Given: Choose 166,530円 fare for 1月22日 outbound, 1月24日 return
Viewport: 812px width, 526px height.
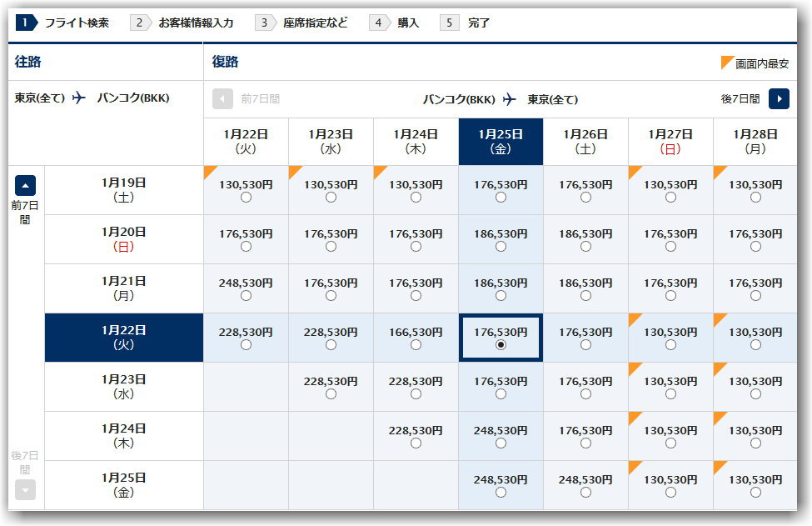Looking at the screenshot, I should tap(416, 345).
